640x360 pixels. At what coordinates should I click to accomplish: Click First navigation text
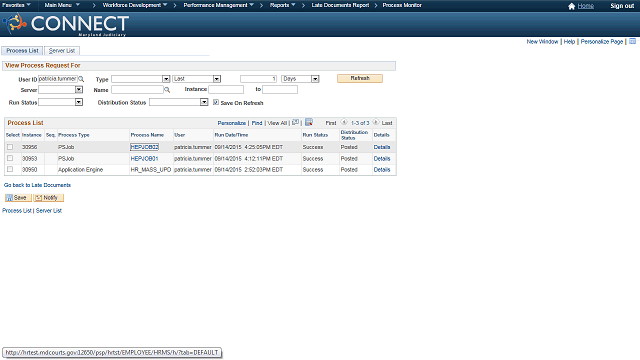[x=331, y=123]
